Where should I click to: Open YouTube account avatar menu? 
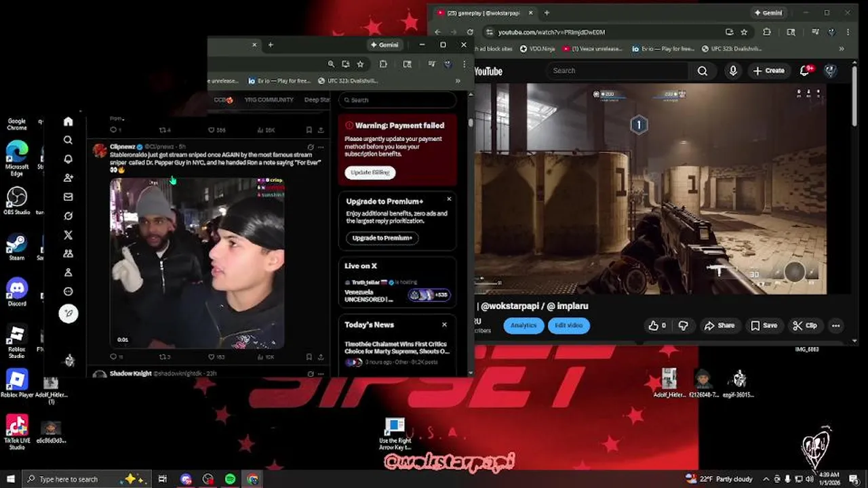(x=830, y=70)
